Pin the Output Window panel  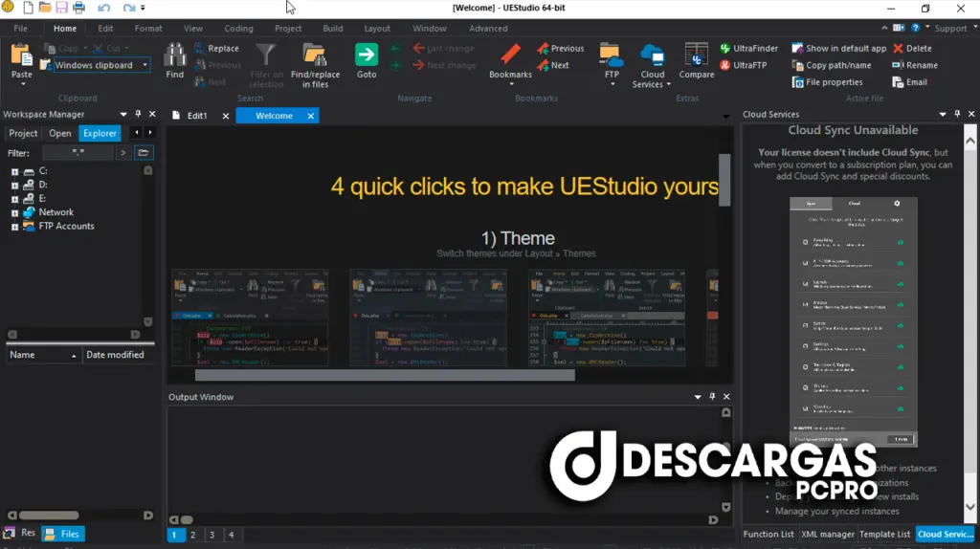click(712, 397)
